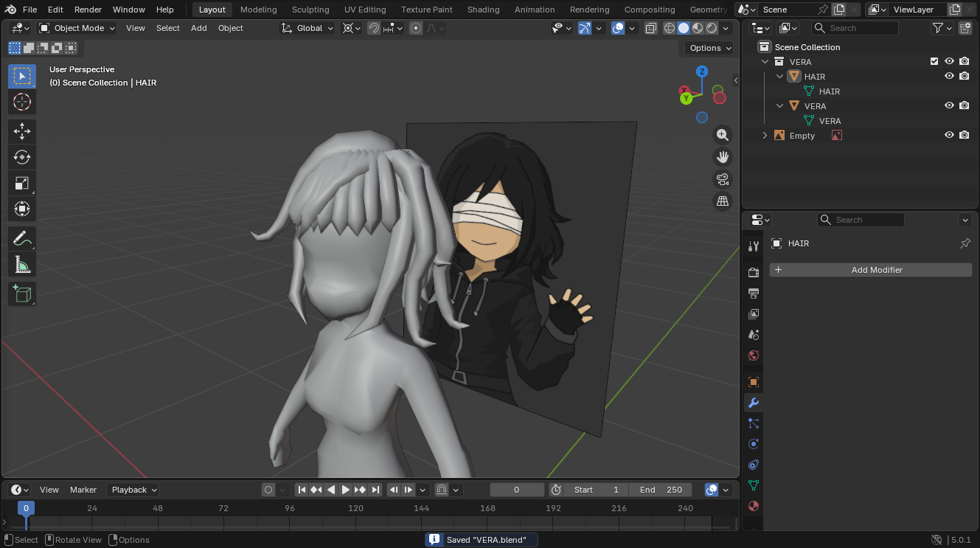The image size is (980, 548).
Task: Click the outliner search field
Action: [x=855, y=28]
